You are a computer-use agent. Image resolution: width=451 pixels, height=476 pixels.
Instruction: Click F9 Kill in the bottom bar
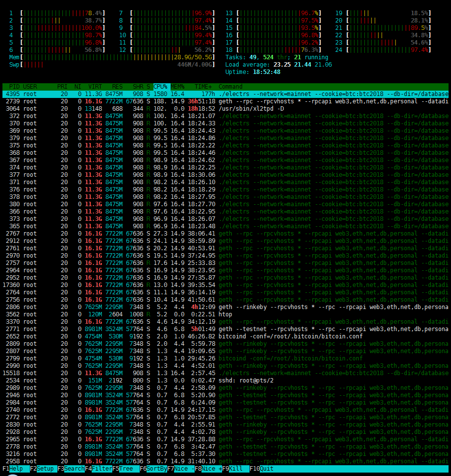pyautogui.click(x=235, y=469)
